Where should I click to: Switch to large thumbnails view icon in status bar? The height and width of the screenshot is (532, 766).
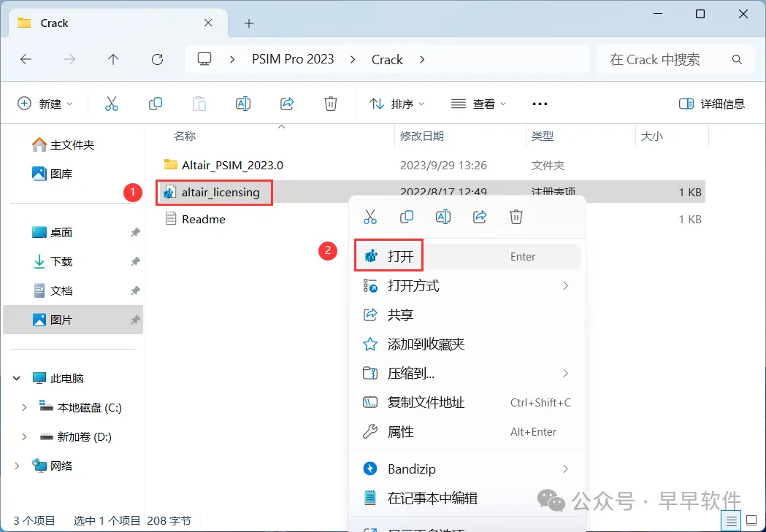click(751, 521)
